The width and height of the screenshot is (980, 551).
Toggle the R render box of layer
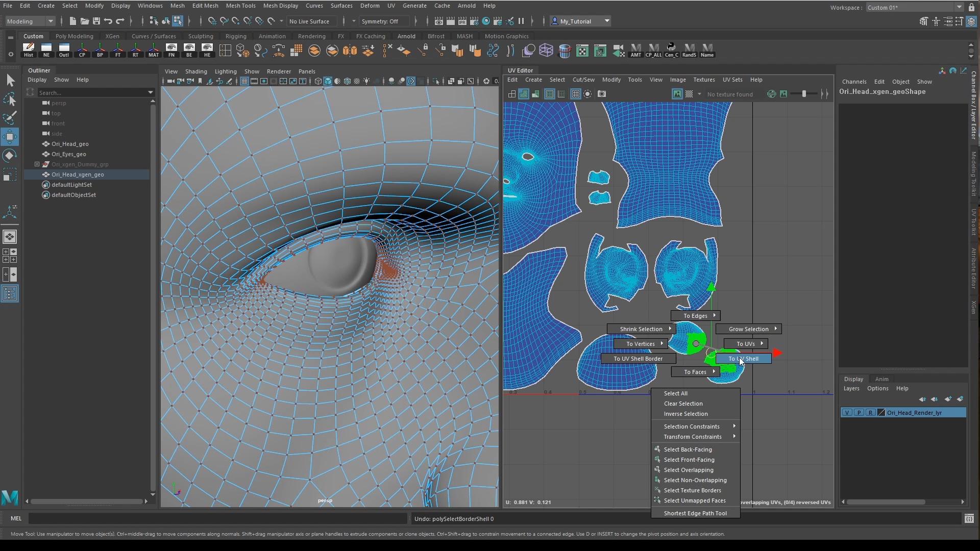870,413
